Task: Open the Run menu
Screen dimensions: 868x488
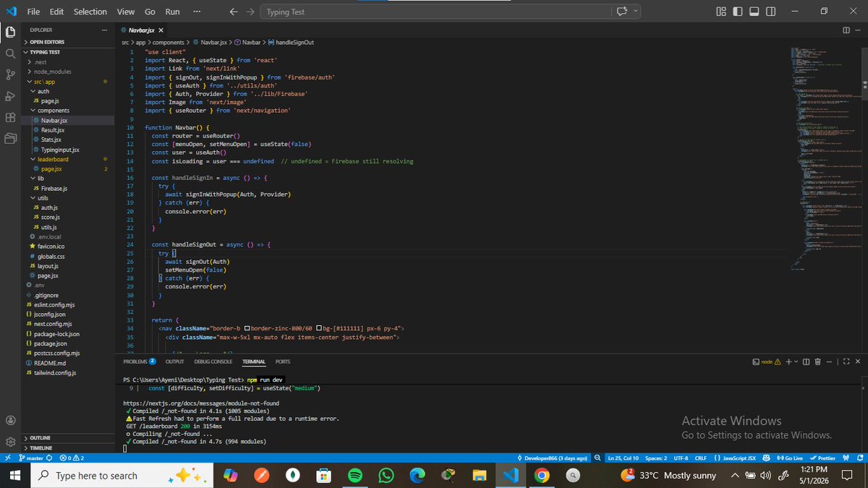Action: coord(172,12)
